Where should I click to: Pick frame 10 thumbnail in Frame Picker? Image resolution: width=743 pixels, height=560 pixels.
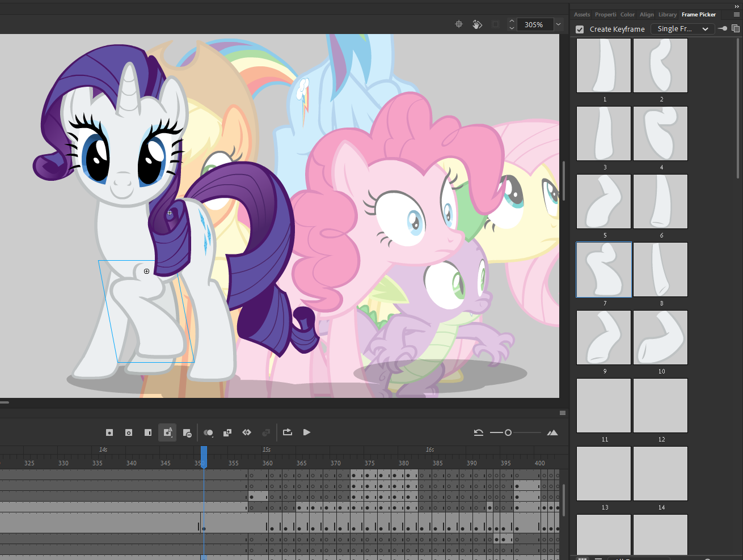click(x=661, y=337)
